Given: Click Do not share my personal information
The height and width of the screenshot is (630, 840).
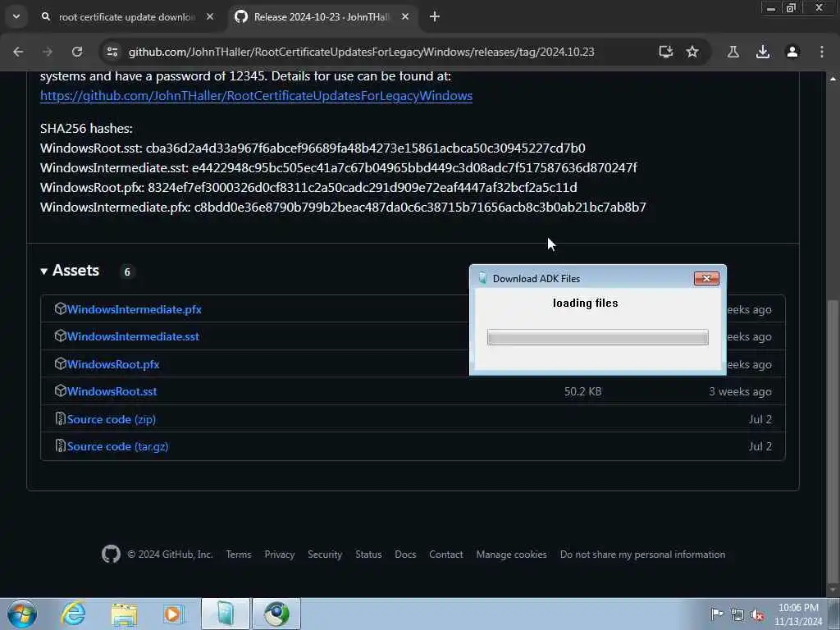Looking at the screenshot, I should [642, 555].
